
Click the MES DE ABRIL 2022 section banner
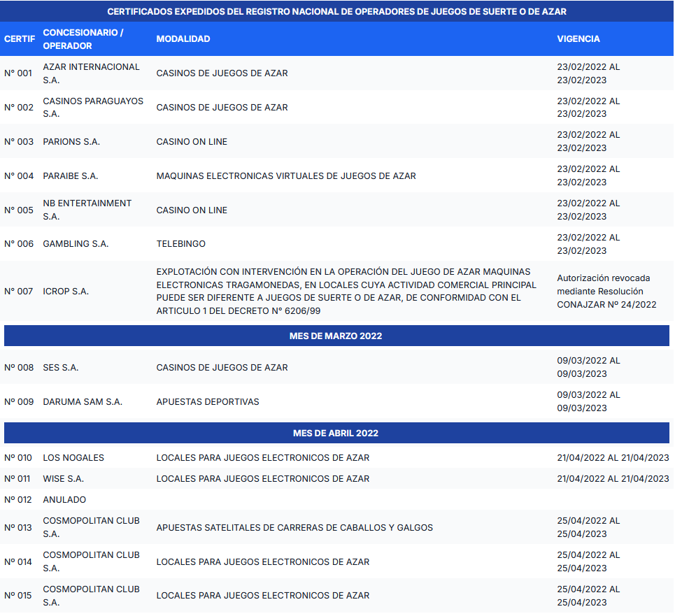tap(336, 434)
